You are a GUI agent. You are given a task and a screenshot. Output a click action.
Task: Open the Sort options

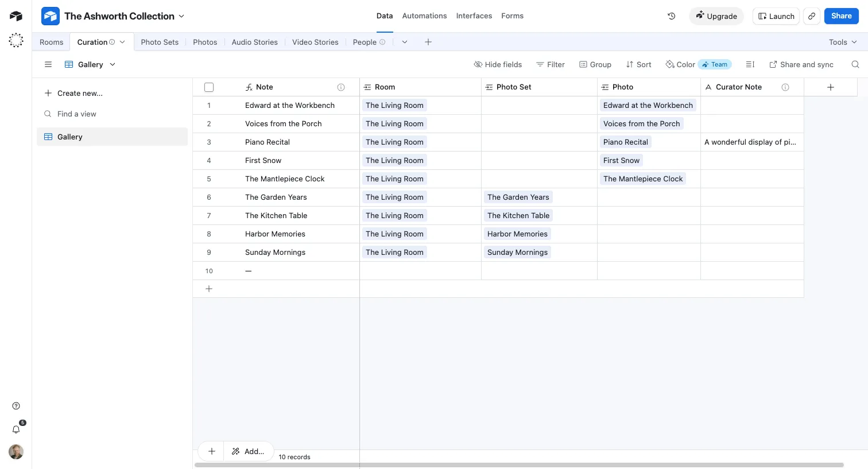(638, 64)
